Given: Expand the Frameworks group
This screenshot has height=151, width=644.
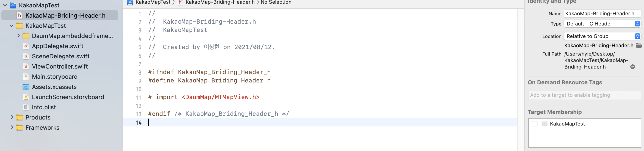Looking at the screenshot, I should pos(12,127).
